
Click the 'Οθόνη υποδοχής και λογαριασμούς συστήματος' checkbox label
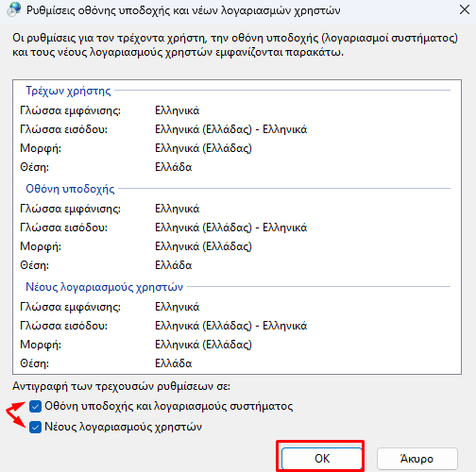coord(169,406)
